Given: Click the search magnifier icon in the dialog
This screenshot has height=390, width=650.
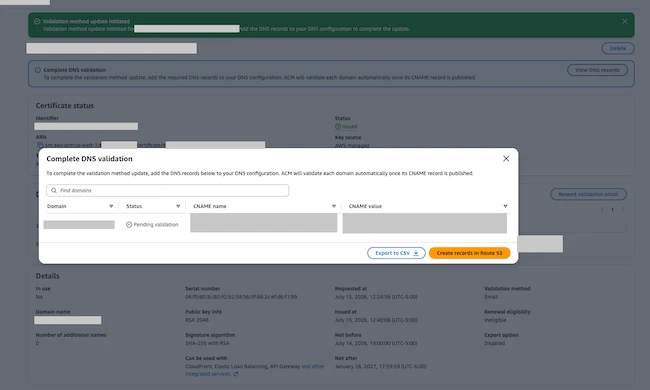Looking at the screenshot, I should pyautogui.click(x=54, y=191).
